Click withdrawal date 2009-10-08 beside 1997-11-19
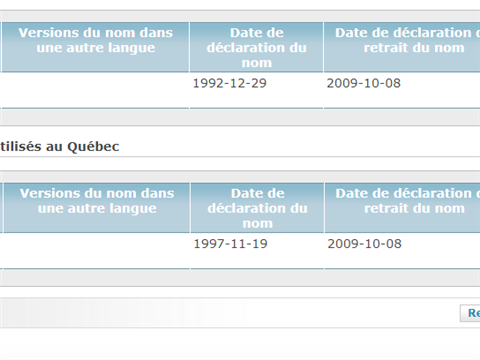This screenshot has width=480, height=360. pos(364,244)
